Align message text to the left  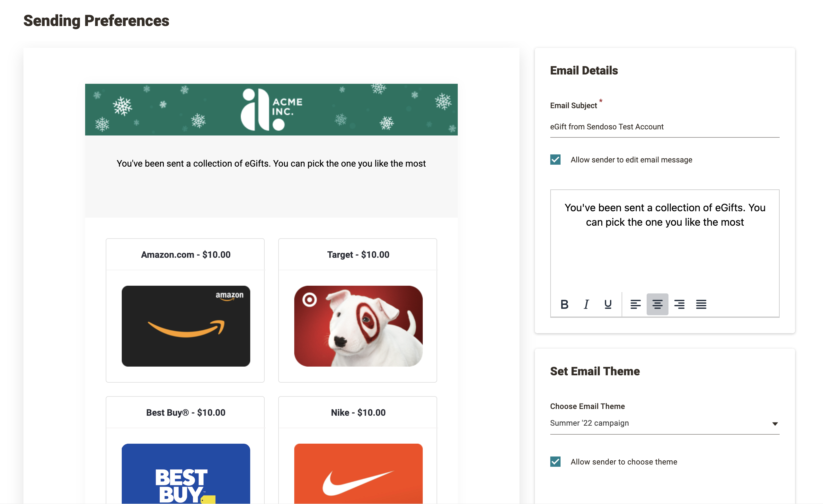[635, 304]
